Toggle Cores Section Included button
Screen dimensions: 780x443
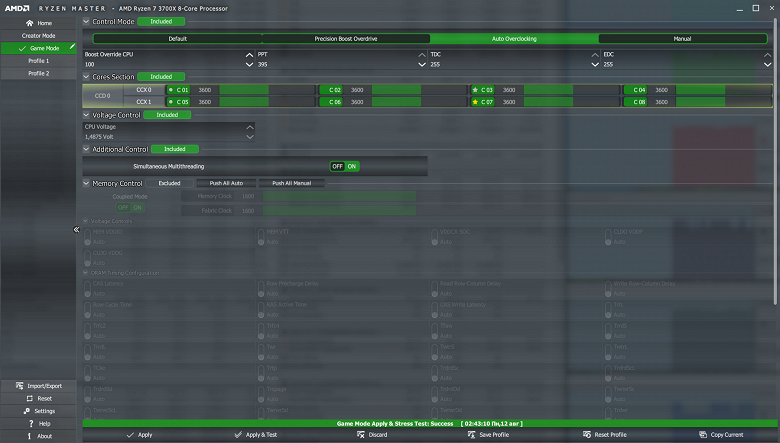click(x=161, y=77)
